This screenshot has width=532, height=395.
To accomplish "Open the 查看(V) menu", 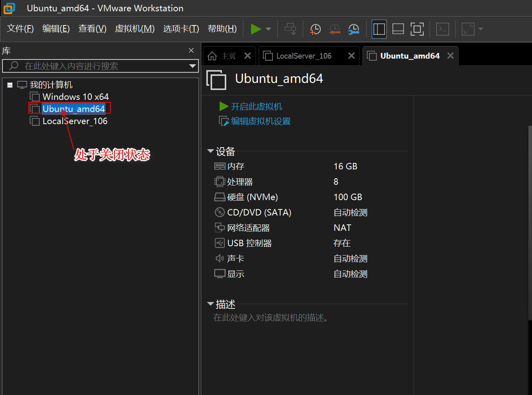I will coord(92,29).
